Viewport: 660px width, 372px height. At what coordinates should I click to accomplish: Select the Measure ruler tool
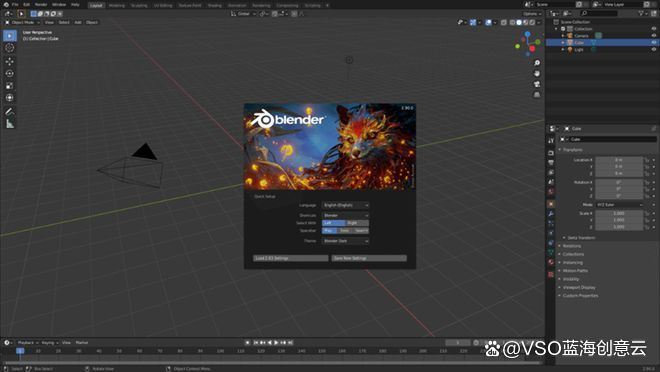(9, 124)
